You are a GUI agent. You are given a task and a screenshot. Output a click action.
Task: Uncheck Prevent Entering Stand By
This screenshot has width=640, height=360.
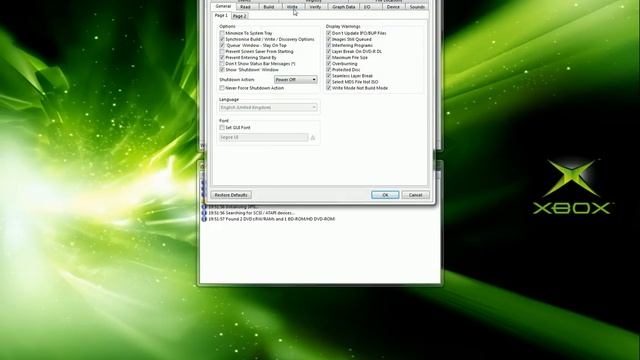(x=222, y=58)
